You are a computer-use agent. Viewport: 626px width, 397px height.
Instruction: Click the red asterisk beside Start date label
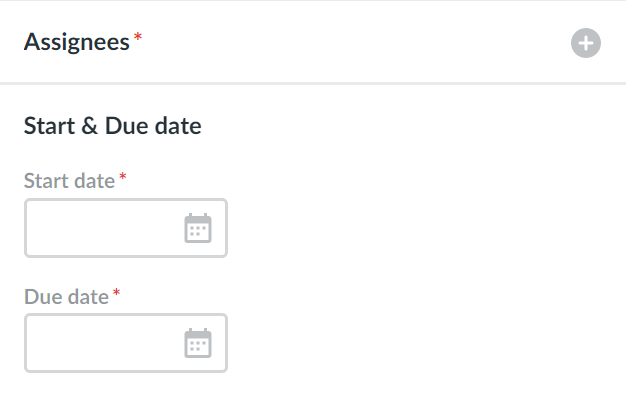click(123, 177)
